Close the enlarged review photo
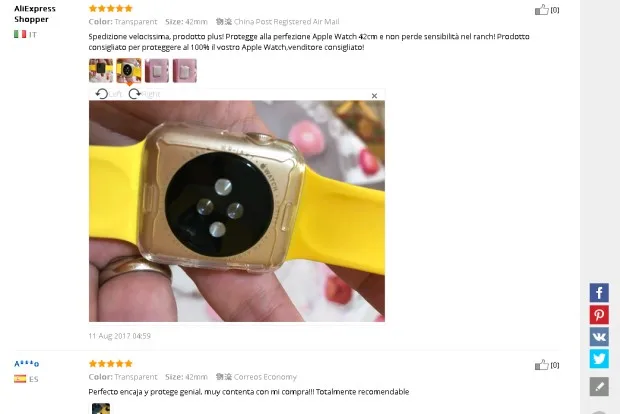Screen dimensions: 620x414 click(374, 96)
